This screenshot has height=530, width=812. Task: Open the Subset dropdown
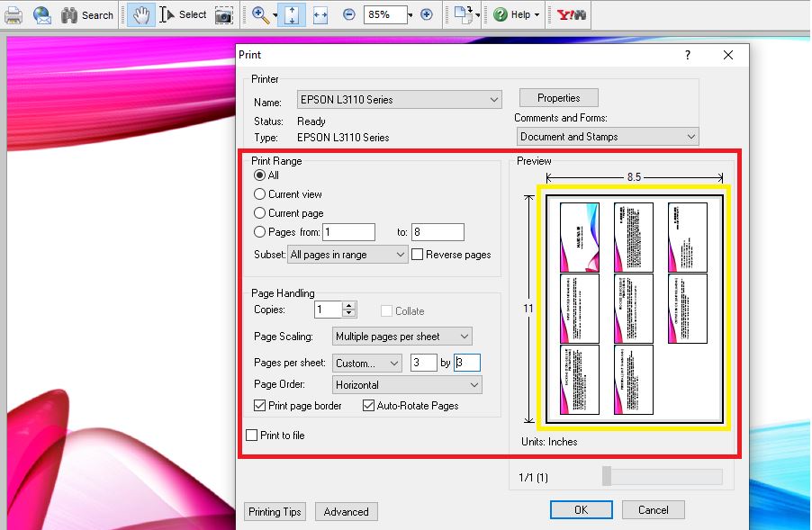click(347, 255)
